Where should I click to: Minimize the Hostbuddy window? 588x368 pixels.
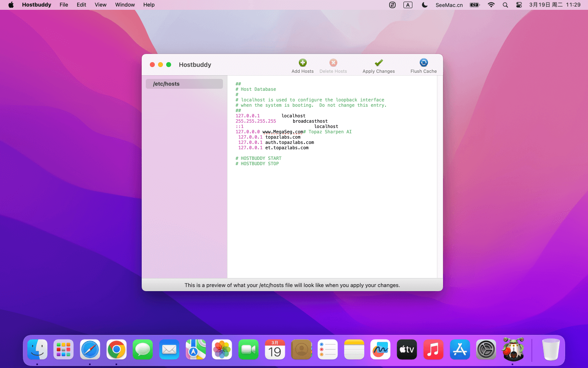tap(160, 65)
